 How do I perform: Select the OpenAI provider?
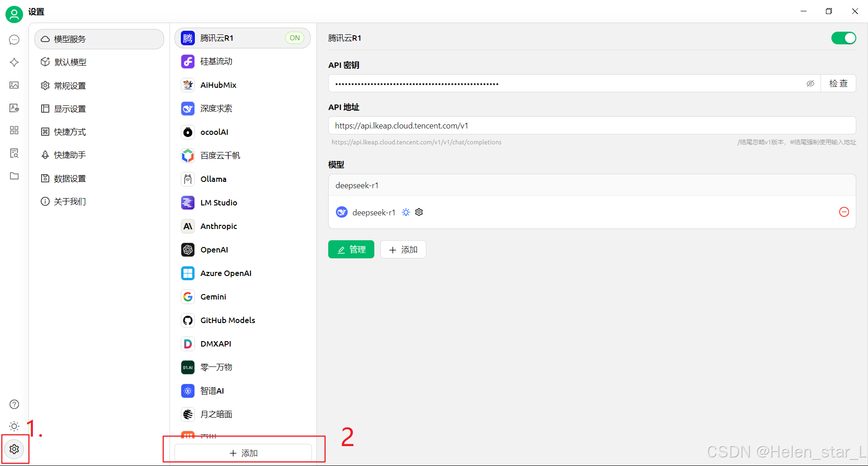click(242, 250)
